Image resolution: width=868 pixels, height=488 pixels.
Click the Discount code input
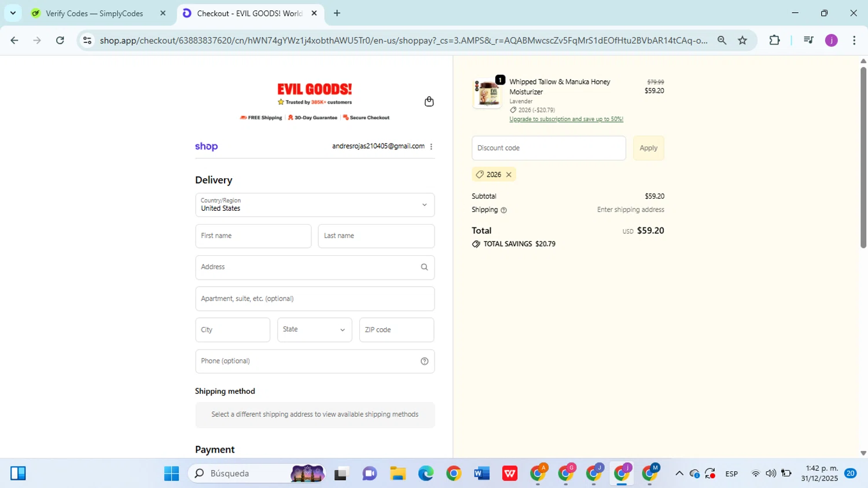click(549, 148)
